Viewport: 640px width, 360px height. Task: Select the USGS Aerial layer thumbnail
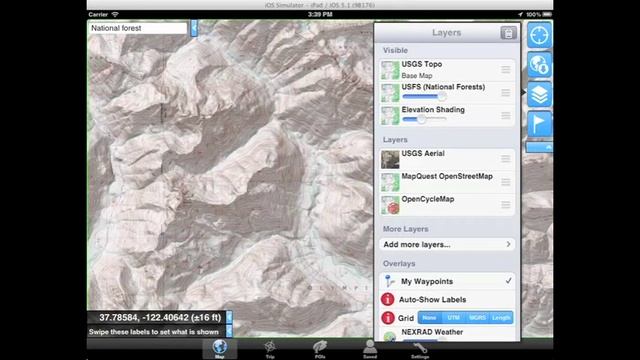390,160
